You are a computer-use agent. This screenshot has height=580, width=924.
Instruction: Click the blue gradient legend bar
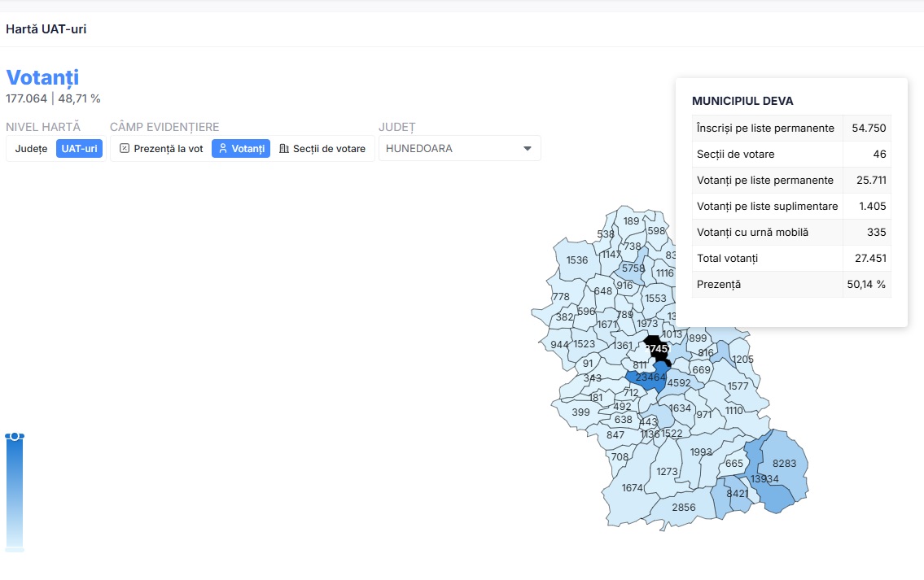[15, 492]
